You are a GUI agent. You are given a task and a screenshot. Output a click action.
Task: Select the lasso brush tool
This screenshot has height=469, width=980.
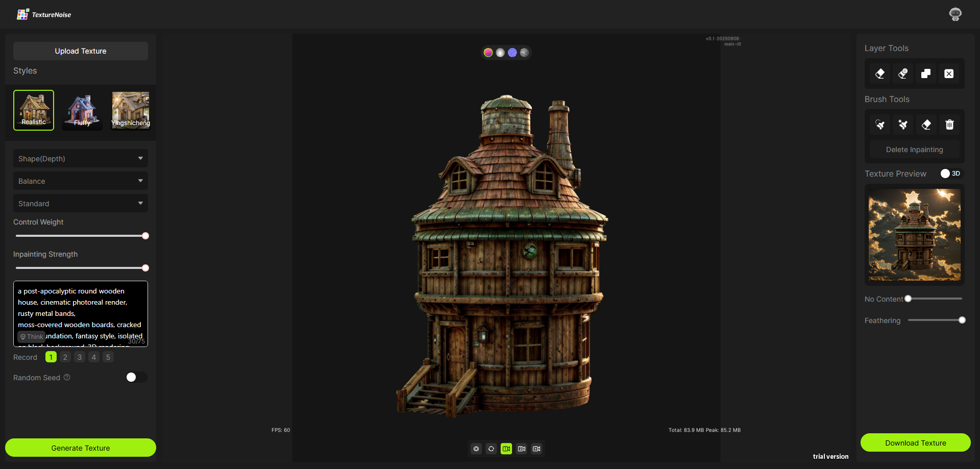[880, 125]
